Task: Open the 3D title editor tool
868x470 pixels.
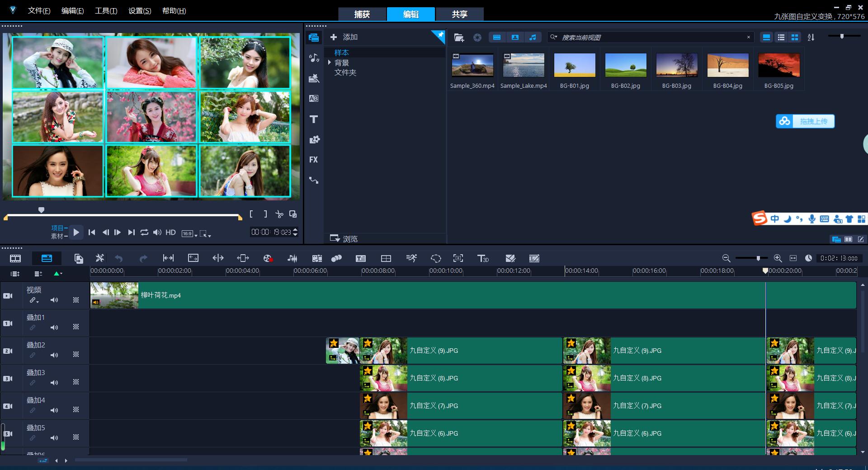Action: click(x=483, y=258)
